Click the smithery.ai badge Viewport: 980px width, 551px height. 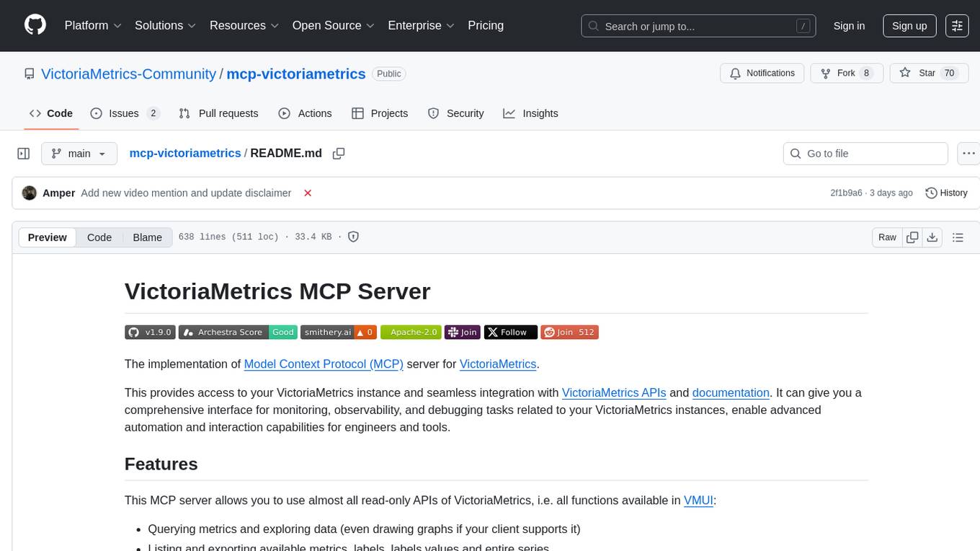coord(339,332)
